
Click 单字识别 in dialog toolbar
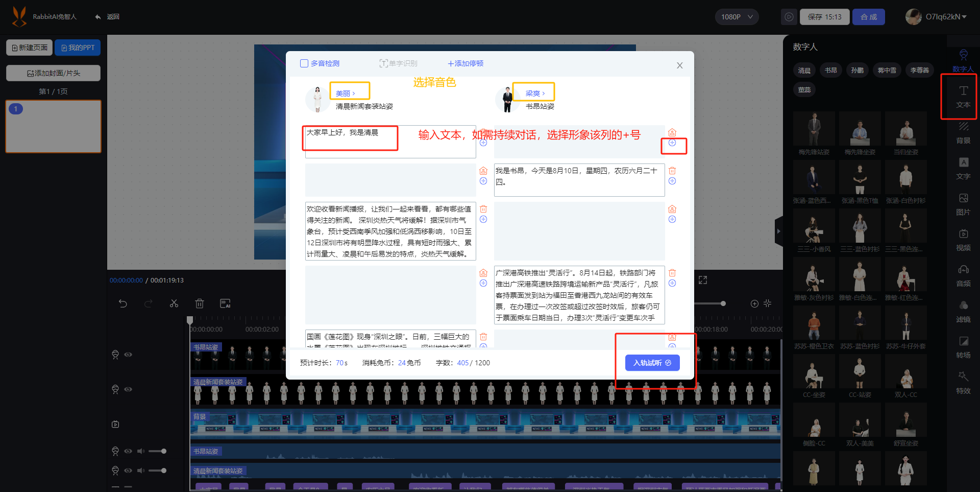398,63
